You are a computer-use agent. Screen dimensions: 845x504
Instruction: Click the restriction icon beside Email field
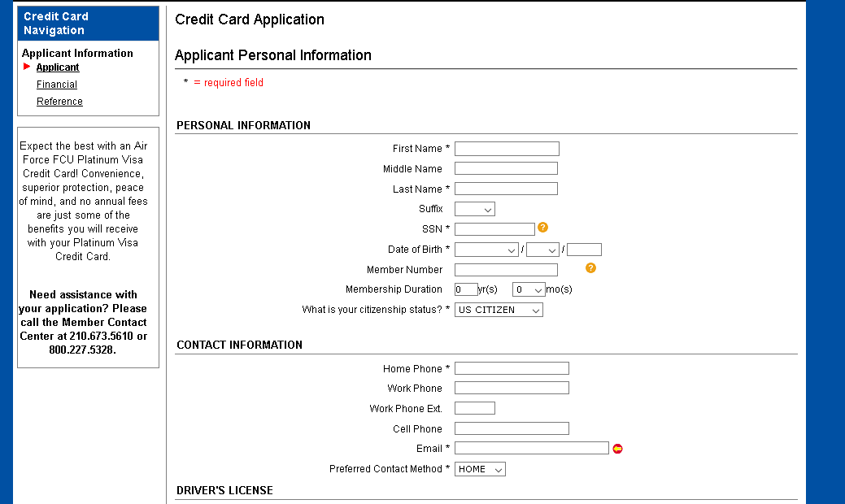[x=617, y=448]
